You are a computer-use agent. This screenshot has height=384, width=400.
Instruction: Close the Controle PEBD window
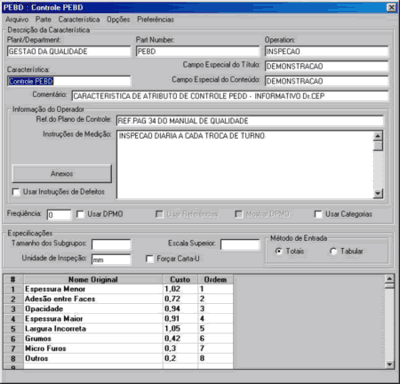click(391, 7)
